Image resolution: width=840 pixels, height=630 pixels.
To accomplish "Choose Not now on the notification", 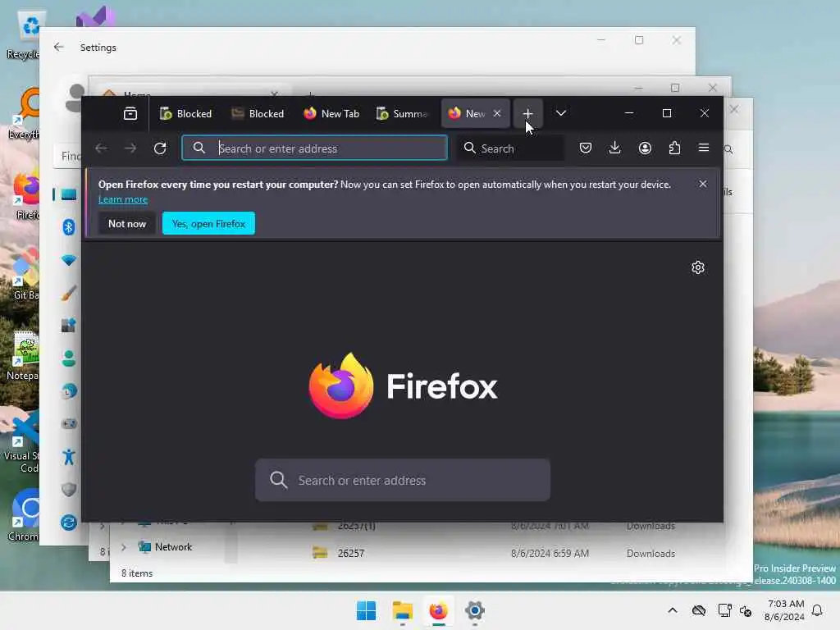I will pyautogui.click(x=127, y=223).
